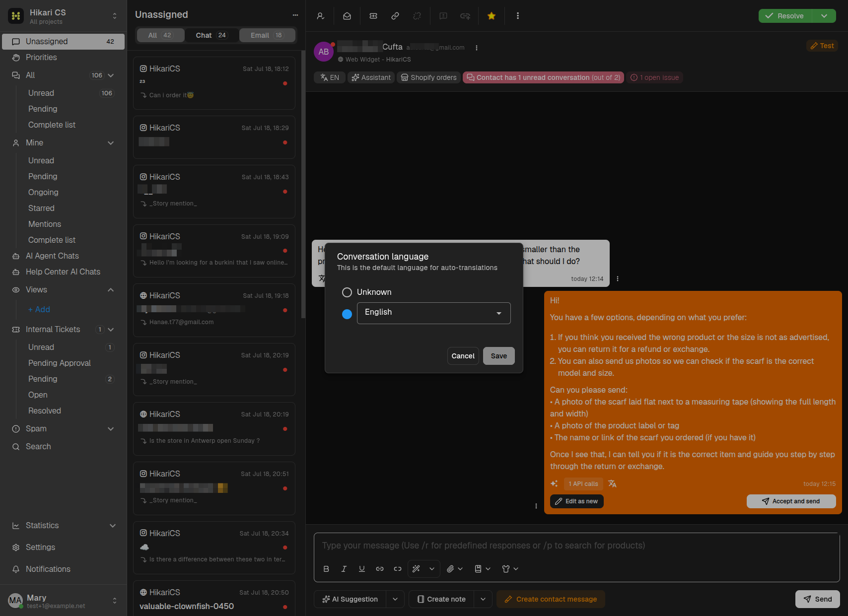The image size is (848, 616).
Task: Click in the message input field
Action: [577, 546]
